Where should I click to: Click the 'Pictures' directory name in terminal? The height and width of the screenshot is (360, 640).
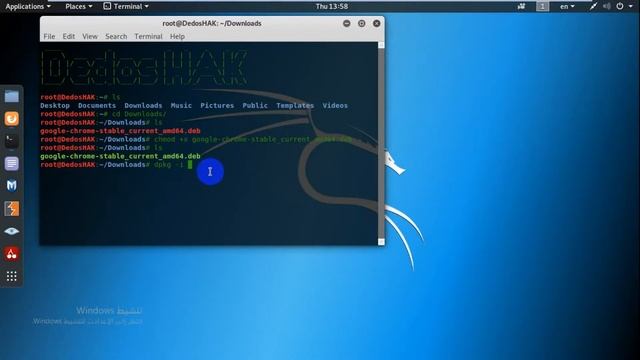217,105
